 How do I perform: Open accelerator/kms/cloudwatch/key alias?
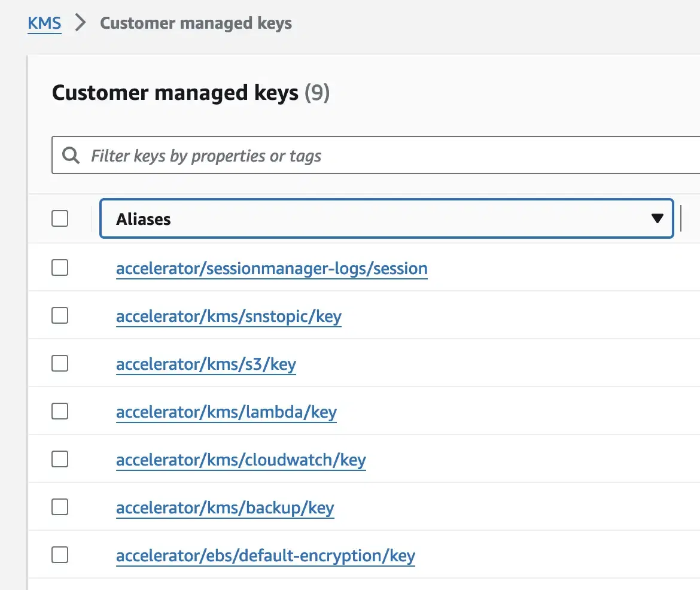pyautogui.click(x=241, y=460)
